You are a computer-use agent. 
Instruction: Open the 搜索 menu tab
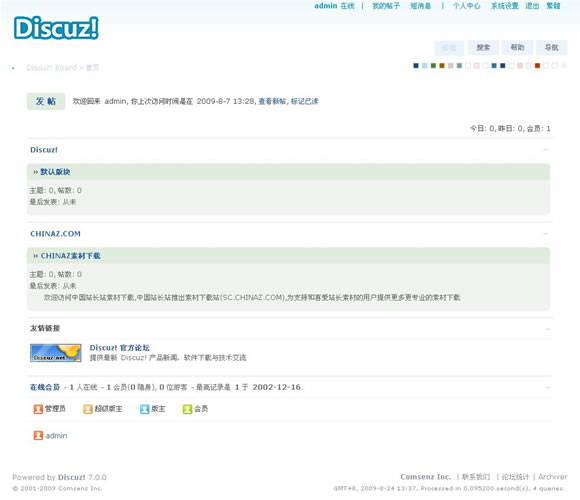coord(483,47)
